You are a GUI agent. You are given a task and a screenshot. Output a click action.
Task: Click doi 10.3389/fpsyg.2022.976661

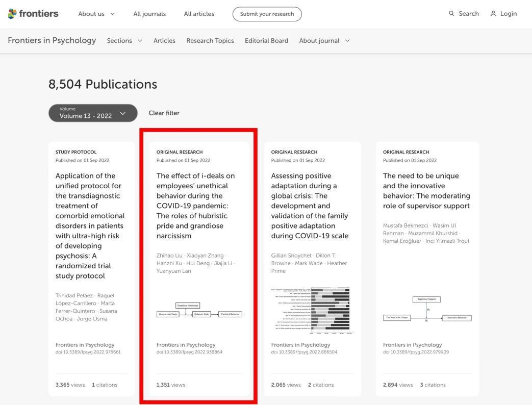[88, 352]
